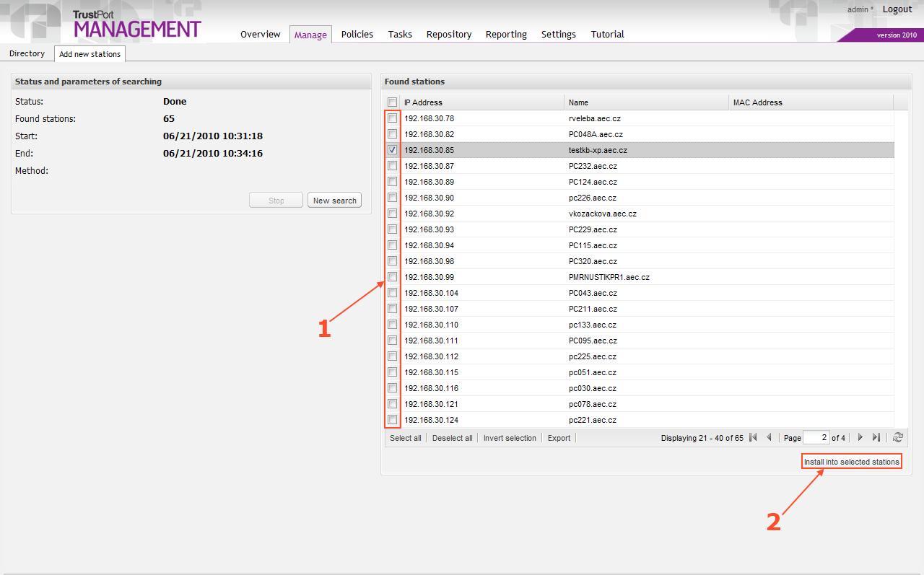Jump to the last page of results
924x575 pixels.
[876, 437]
